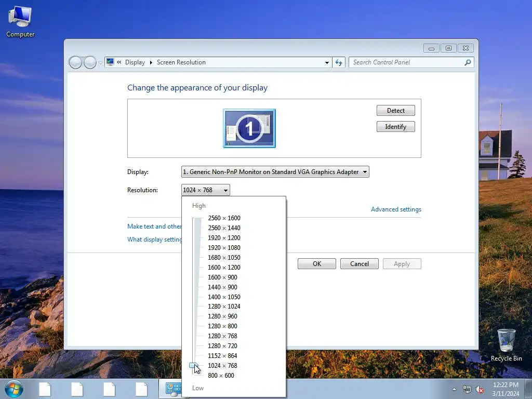This screenshot has height=399, width=532.
Task: Click the OK button
Action: [x=317, y=263]
